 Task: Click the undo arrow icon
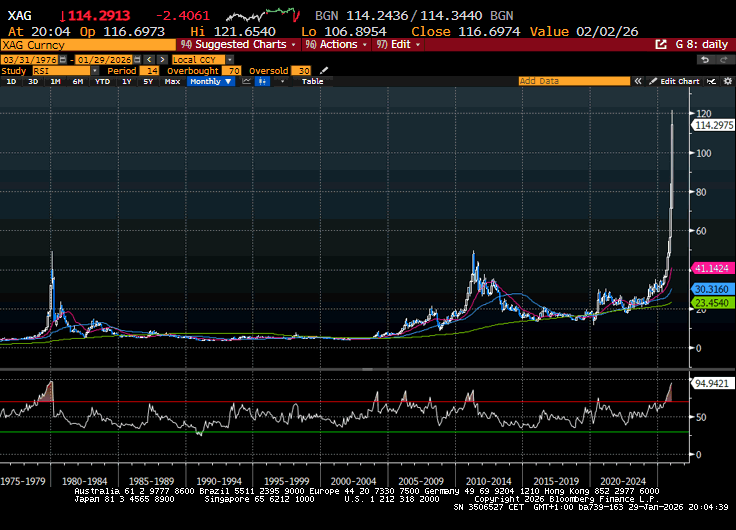[703, 60]
